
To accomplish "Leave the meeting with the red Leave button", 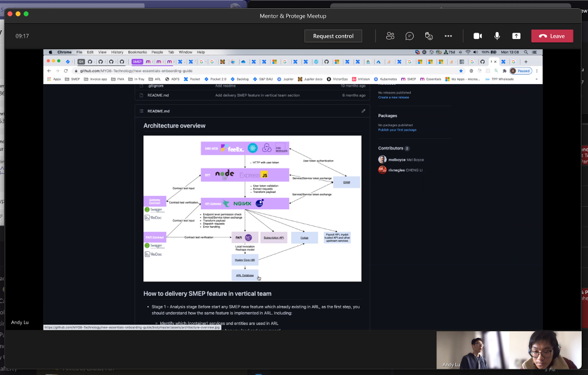I will [x=552, y=36].
